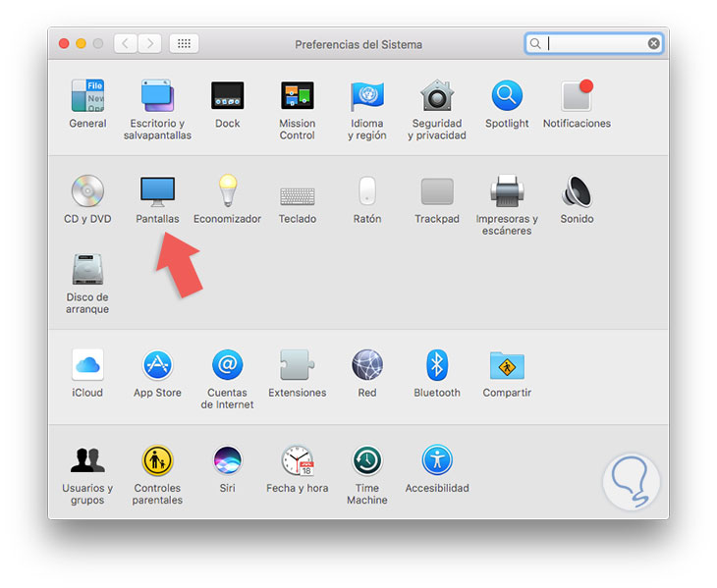Open Siri preferences icon
Viewport: 717px width, 588px height.
227,460
